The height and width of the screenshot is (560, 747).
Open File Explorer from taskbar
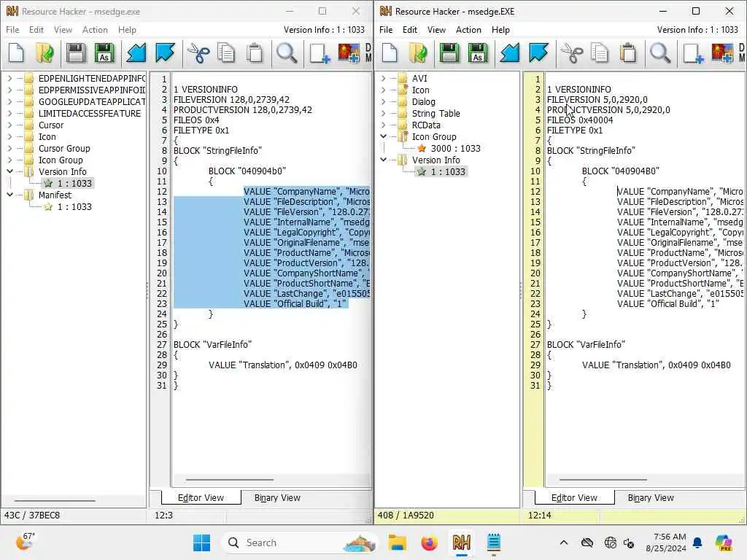click(397, 542)
